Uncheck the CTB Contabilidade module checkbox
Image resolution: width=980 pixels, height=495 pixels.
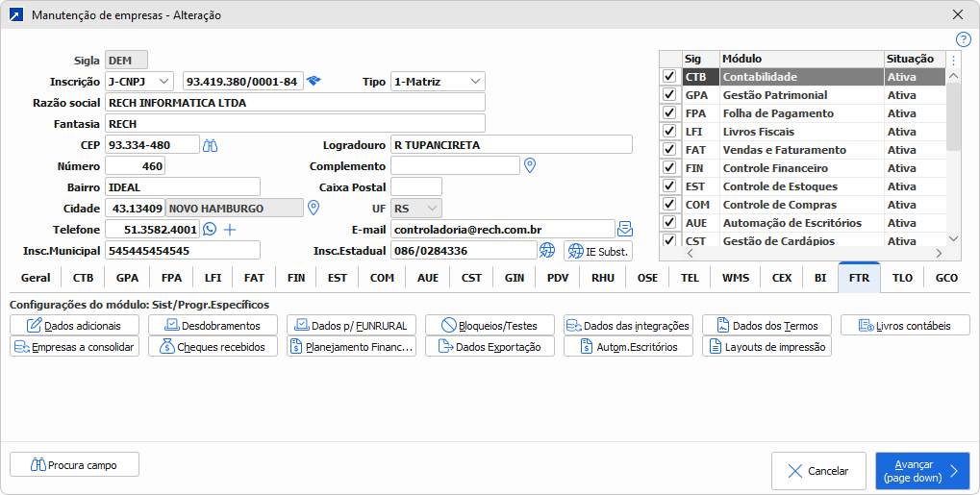(669, 77)
